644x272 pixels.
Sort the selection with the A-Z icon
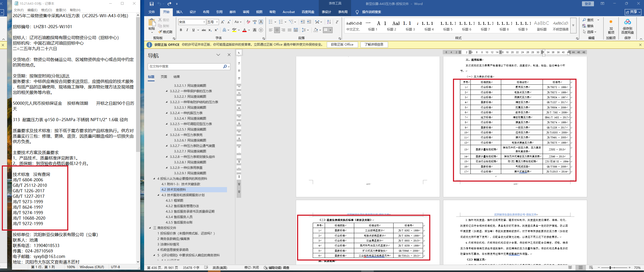coord(329,22)
